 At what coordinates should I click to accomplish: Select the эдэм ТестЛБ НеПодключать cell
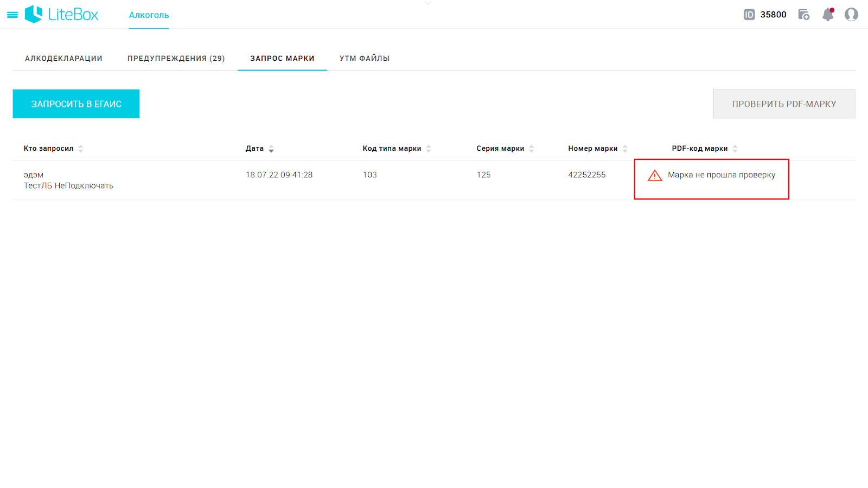68,180
